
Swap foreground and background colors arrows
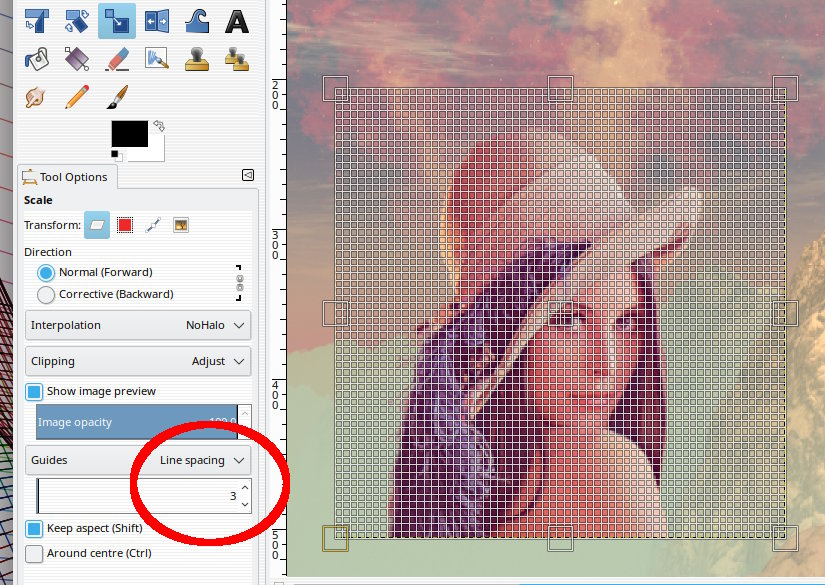click(159, 126)
